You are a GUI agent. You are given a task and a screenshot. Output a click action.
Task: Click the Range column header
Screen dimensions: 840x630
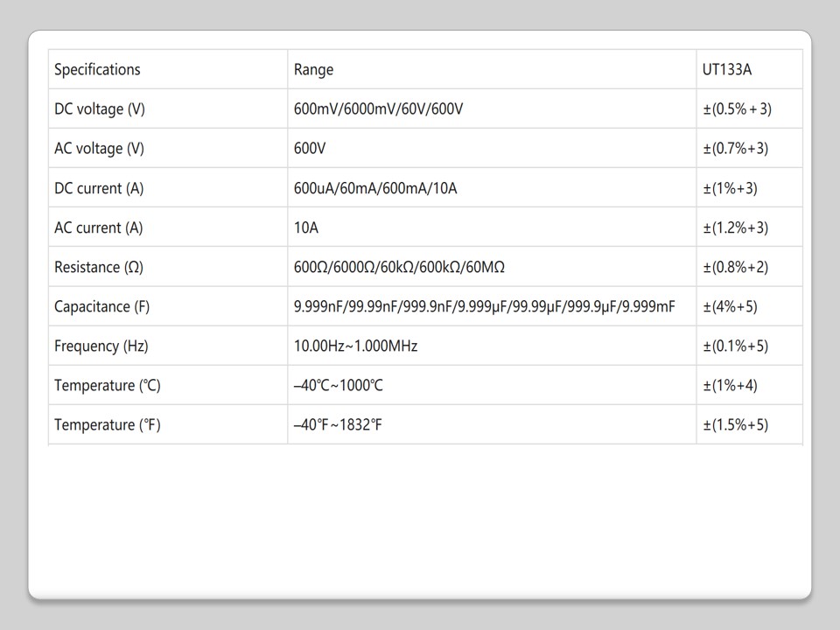tap(313, 70)
